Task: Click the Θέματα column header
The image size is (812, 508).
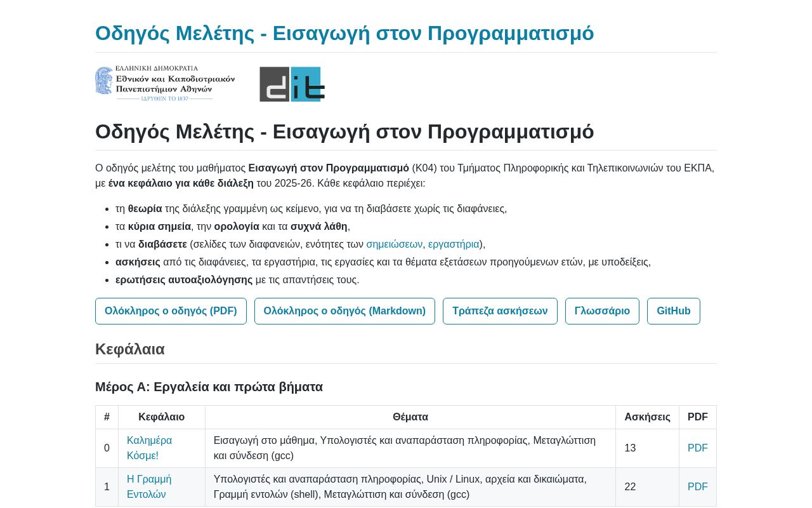Action: [x=410, y=417]
